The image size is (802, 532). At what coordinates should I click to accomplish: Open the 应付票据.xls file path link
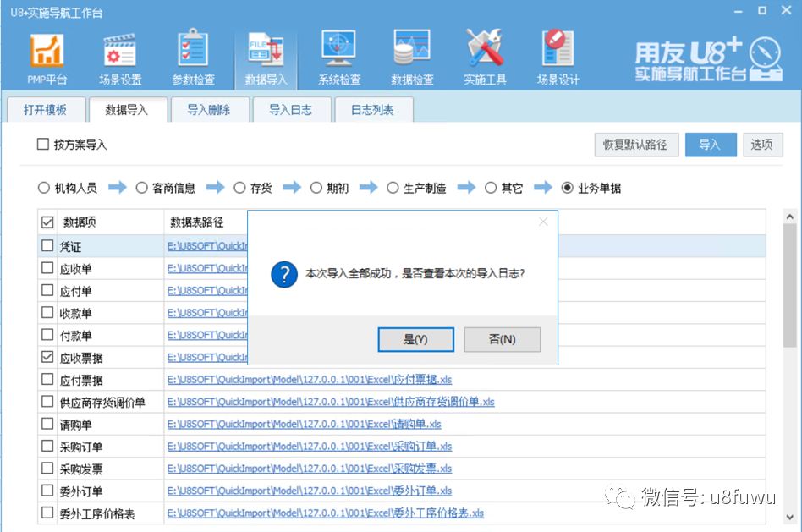coord(310,380)
